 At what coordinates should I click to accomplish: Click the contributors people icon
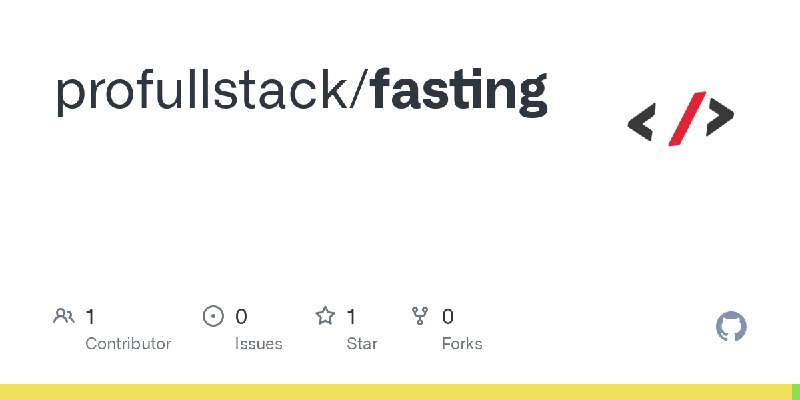coord(64,316)
